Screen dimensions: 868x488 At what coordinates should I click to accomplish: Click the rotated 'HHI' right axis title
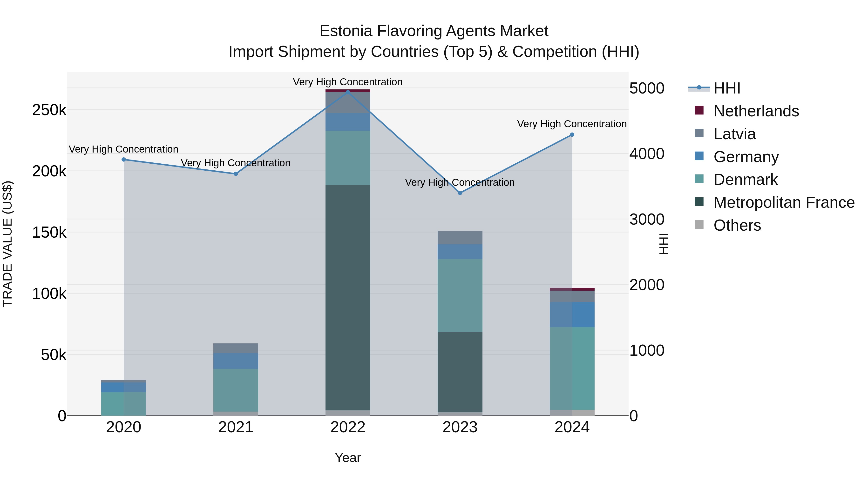point(664,244)
